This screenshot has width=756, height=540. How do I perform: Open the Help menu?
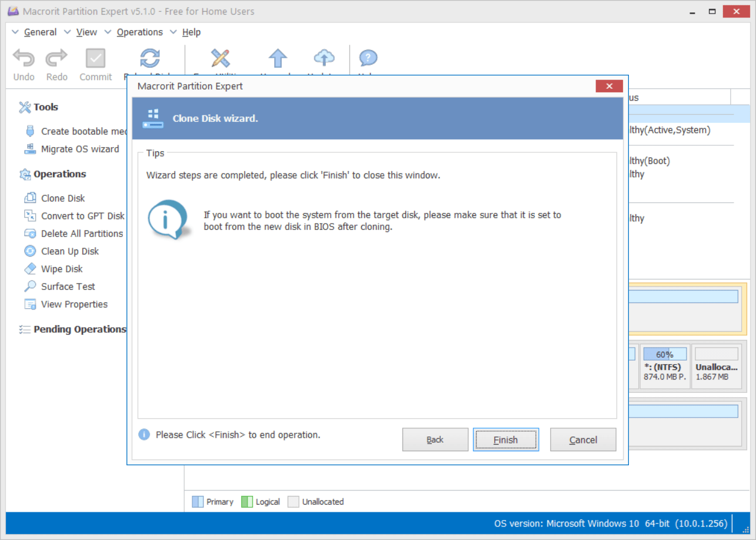click(191, 32)
